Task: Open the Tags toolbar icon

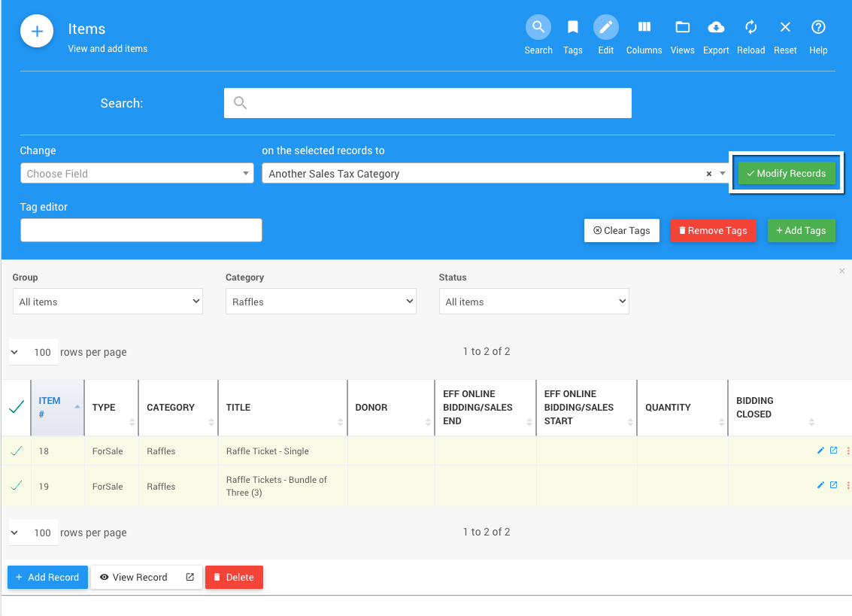Action: [572, 28]
